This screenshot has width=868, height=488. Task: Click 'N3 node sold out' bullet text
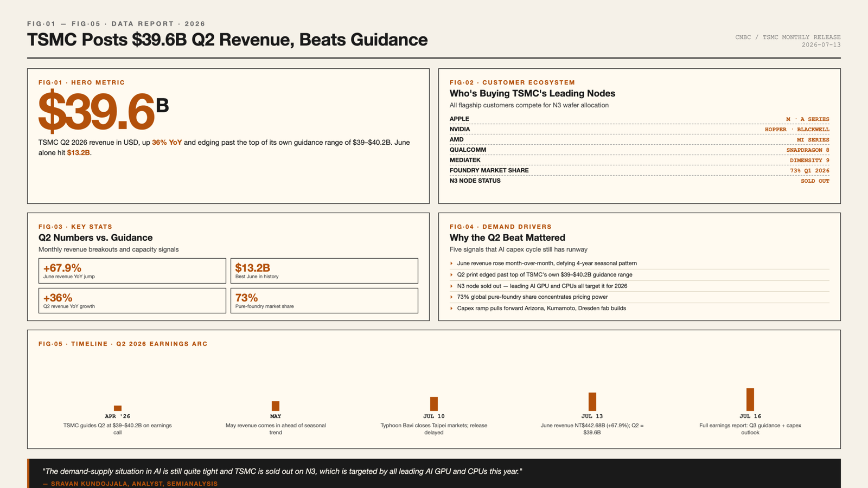pyautogui.click(x=542, y=286)
